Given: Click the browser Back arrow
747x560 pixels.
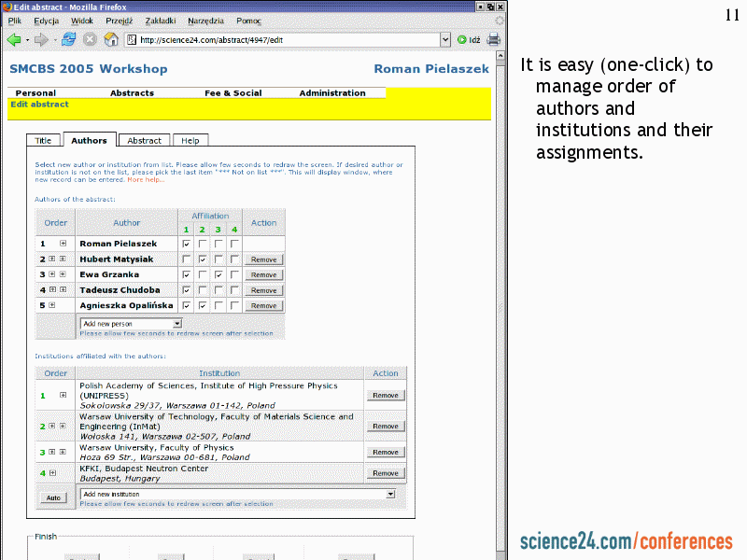Looking at the screenshot, I should [x=14, y=39].
